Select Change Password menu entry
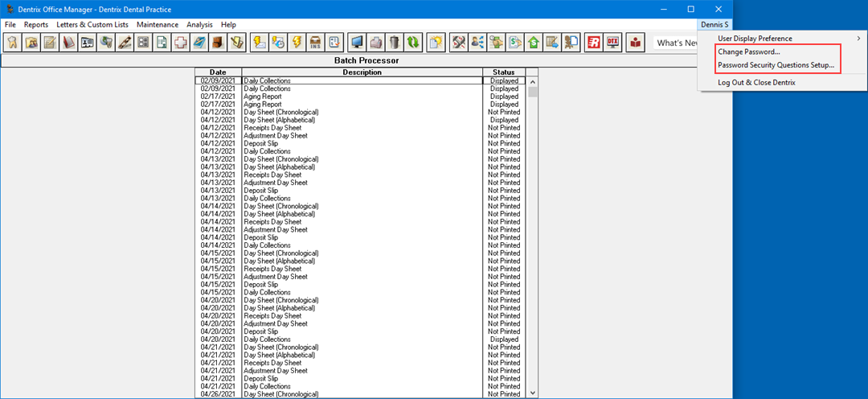This screenshot has width=868, height=399. (749, 52)
